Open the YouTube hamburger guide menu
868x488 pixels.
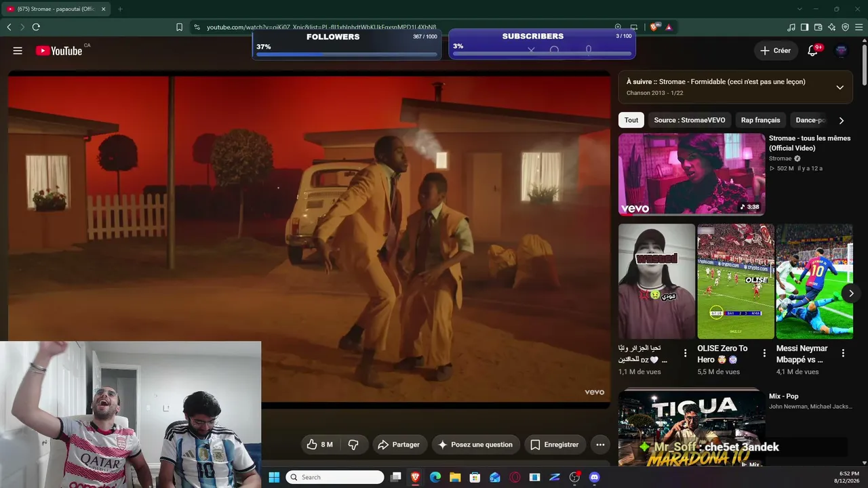pos(18,51)
